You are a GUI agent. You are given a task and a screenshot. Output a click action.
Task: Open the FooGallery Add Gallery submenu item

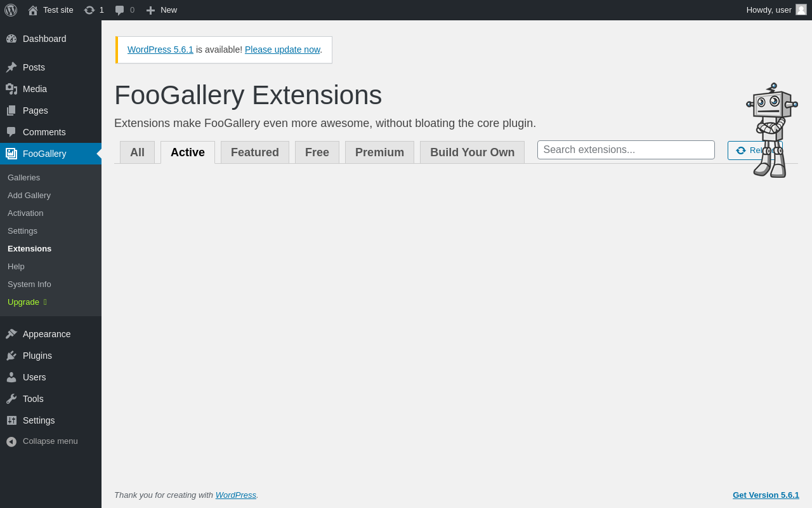click(29, 196)
